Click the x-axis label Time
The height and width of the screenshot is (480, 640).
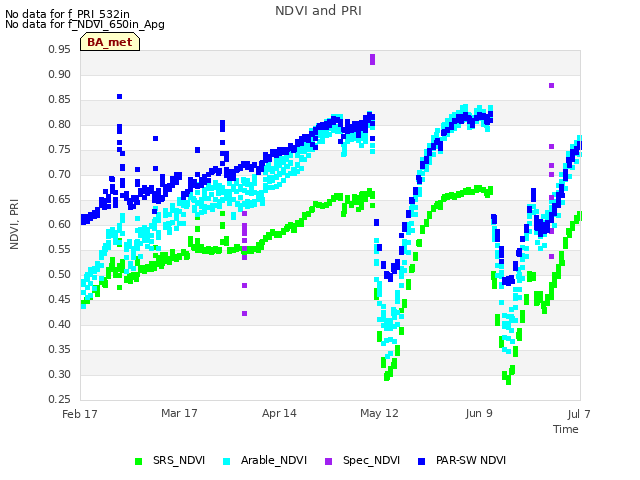click(566, 429)
